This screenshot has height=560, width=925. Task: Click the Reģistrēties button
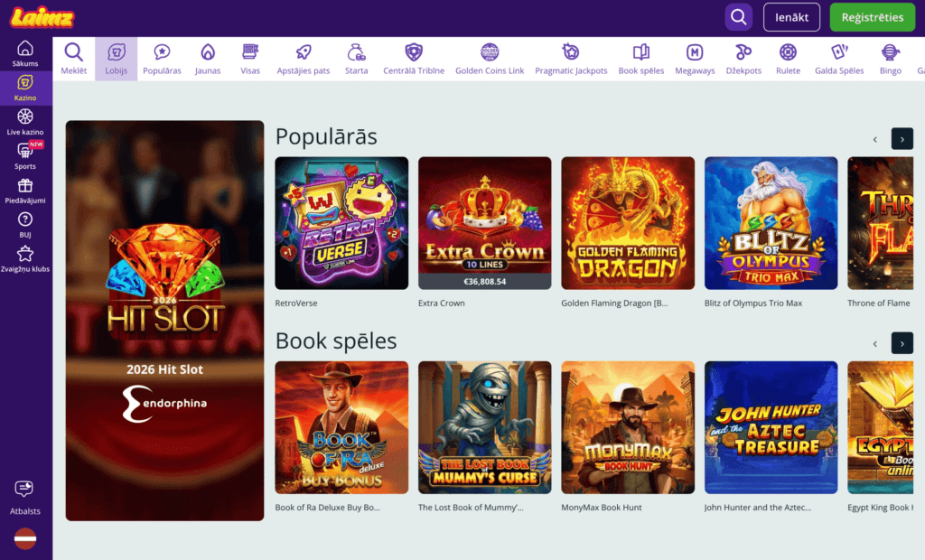pos(873,17)
